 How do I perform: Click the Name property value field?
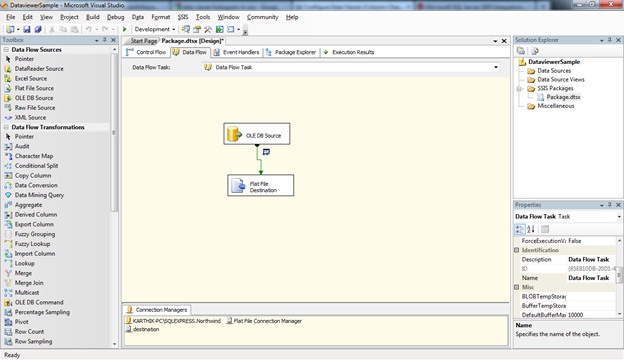[x=591, y=278]
